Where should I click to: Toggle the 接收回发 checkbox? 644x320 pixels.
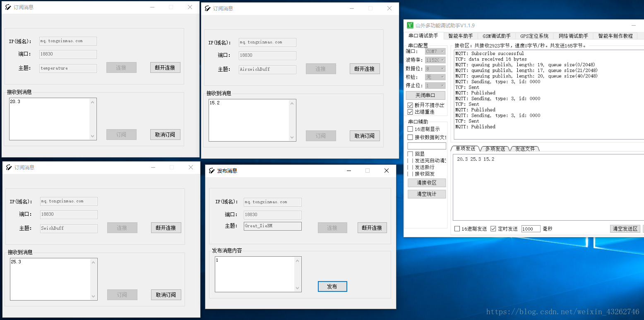point(410,174)
